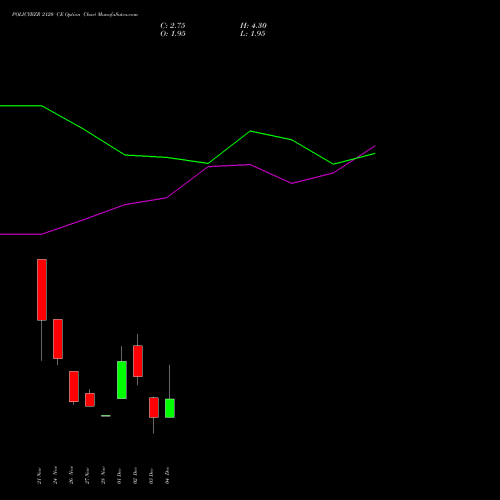The image size is (500, 500).
Task: Click the flat green candle for 28 Nov
Action: (x=106, y=416)
